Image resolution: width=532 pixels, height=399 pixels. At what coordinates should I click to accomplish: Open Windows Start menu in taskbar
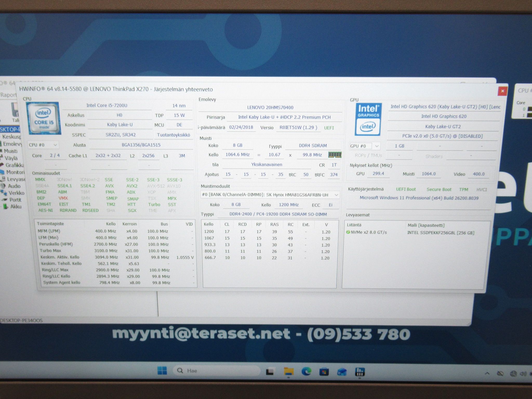click(162, 371)
